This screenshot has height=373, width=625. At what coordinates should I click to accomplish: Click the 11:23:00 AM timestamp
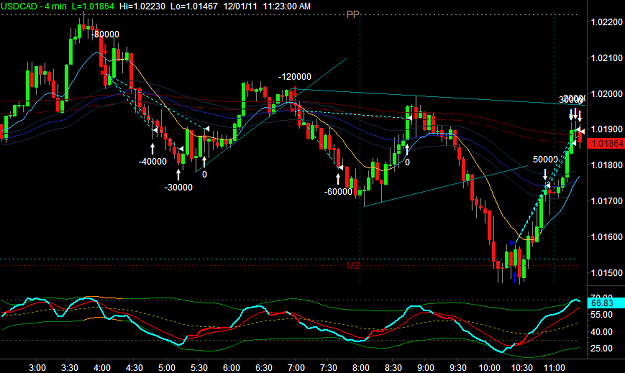[287, 6]
